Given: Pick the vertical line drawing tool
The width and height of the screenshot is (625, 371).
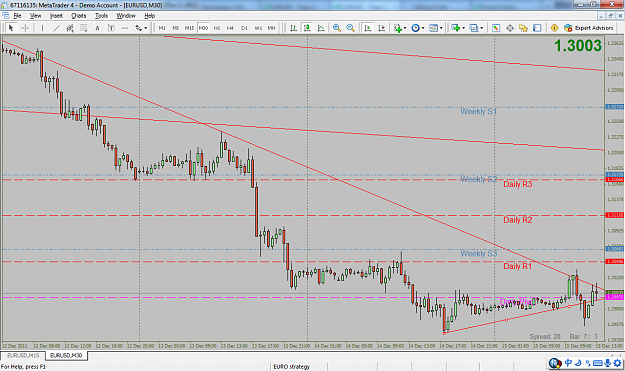Looking at the screenshot, I should (42, 28).
